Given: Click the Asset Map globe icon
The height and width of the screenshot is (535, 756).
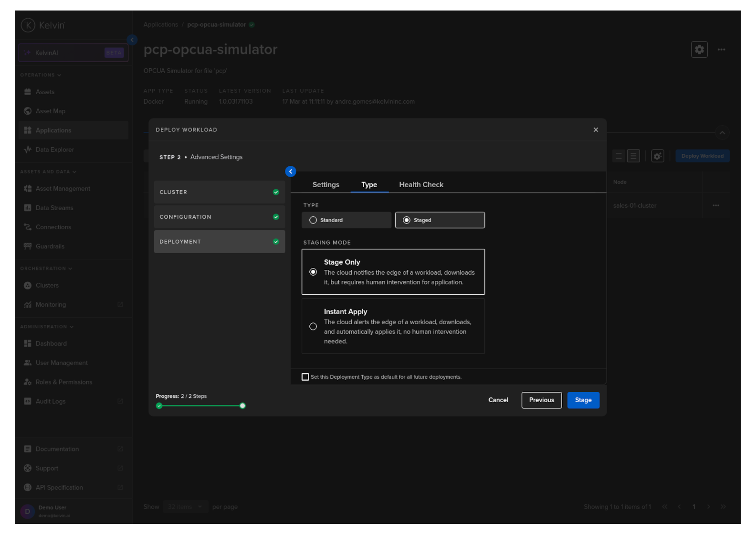Looking at the screenshot, I should coord(28,111).
